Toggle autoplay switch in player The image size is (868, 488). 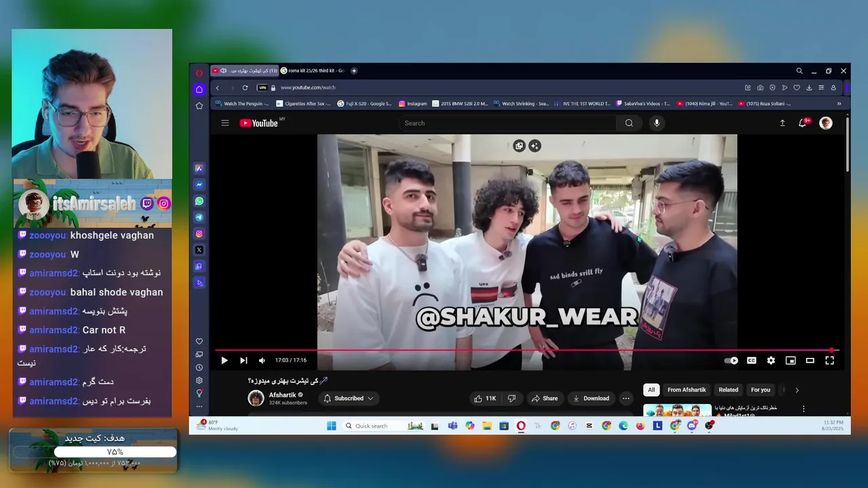pyautogui.click(x=731, y=361)
